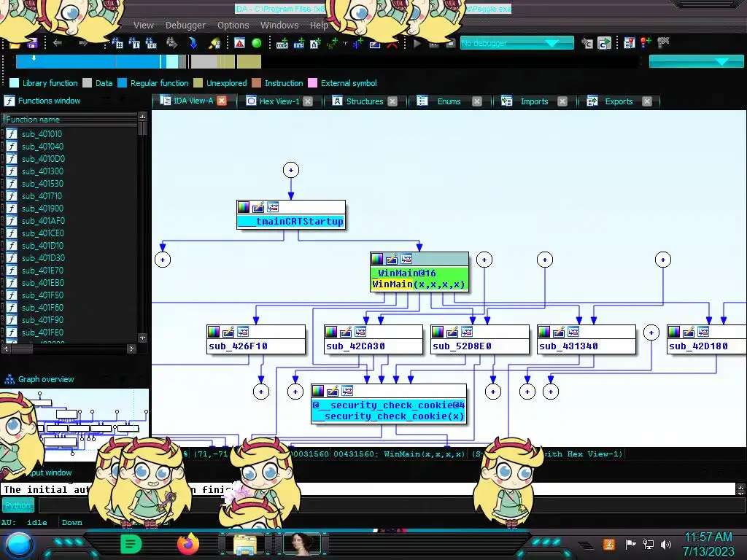
Task: Open the View menu
Action: pyautogui.click(x=144, y=26)
